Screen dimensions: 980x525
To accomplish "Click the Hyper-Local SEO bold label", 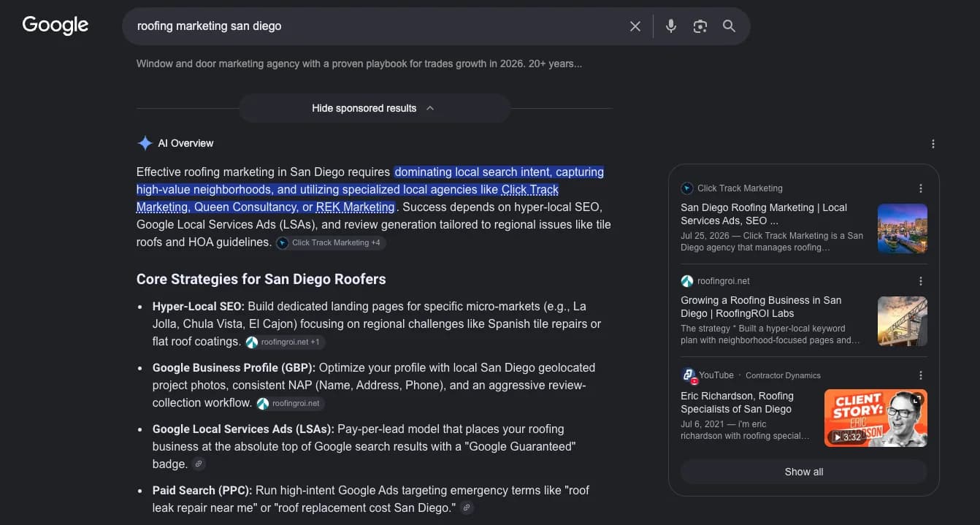I will 199,306.
